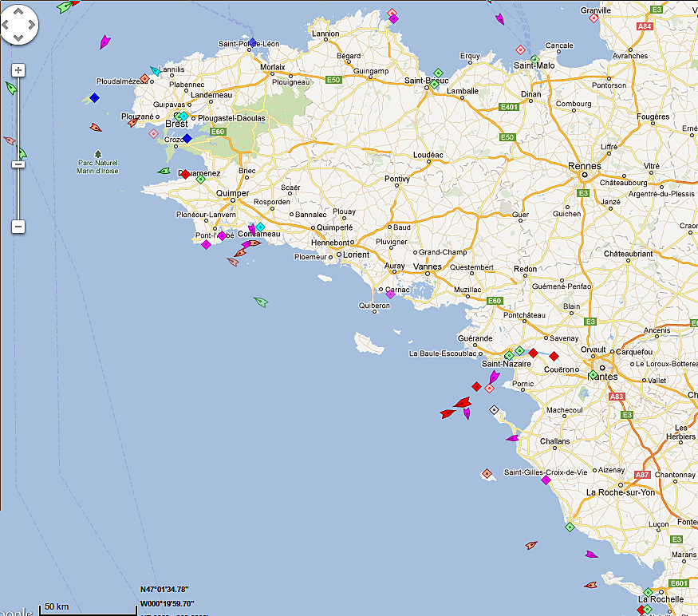
Task: Click the Quimper city label
Action: coord(233,193)
